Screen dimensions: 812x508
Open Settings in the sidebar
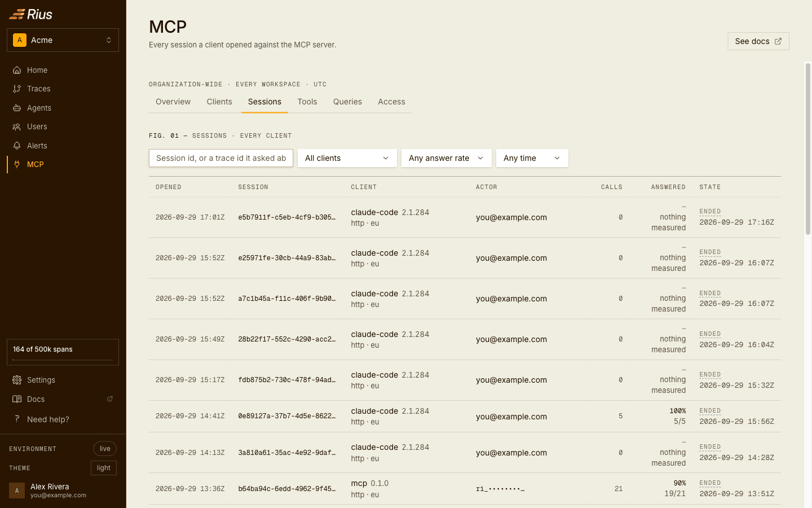click(x=63, y=380)
